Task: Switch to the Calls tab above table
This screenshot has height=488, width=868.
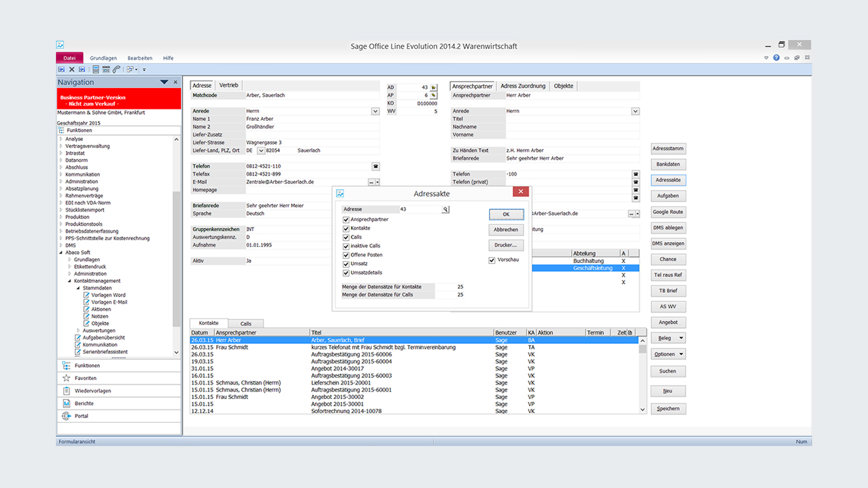Action: 245,323
